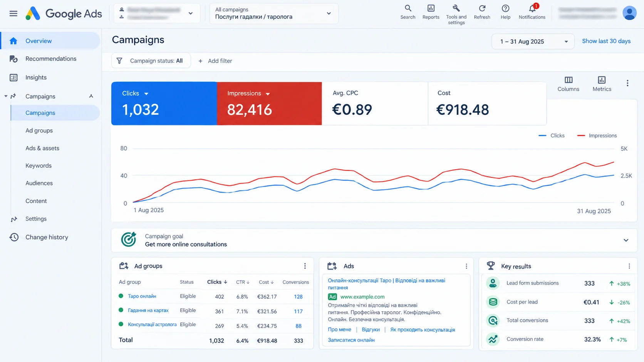Click conversions value 128 for Таро онлайн

pyautogui.click(x=298, y=297)
